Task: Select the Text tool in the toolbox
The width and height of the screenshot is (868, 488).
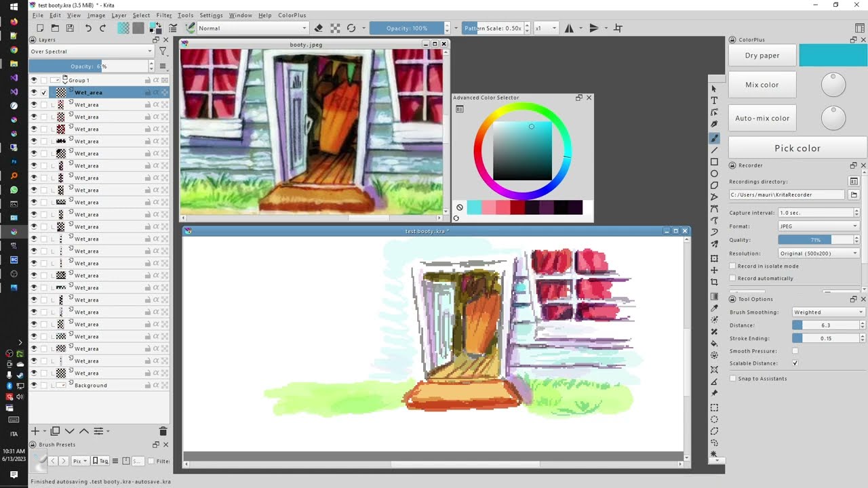Action: pos(714,100)
